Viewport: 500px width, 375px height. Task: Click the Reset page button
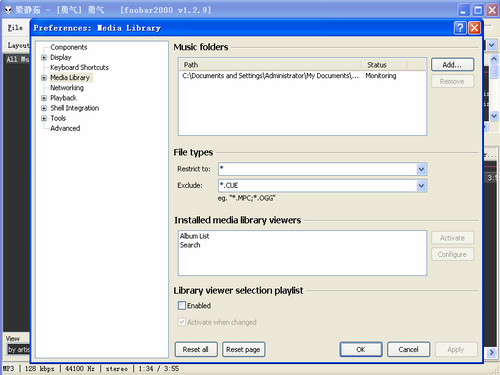[x=244, y=349]
